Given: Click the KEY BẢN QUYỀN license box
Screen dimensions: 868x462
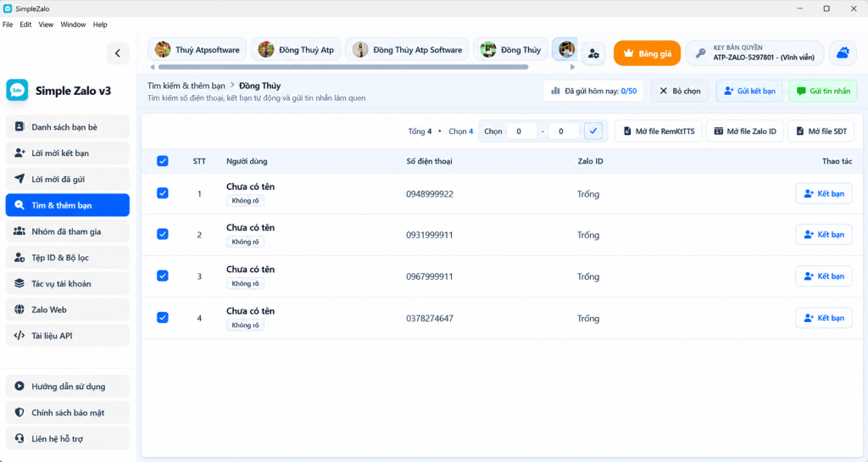Looking at the screenshot, I should tap(755, 53).
